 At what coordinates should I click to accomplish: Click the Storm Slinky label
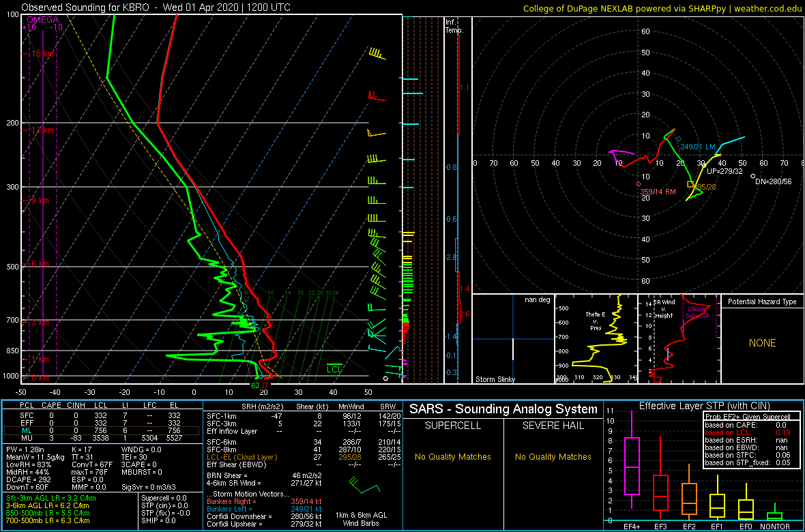[x=497, y=379]
